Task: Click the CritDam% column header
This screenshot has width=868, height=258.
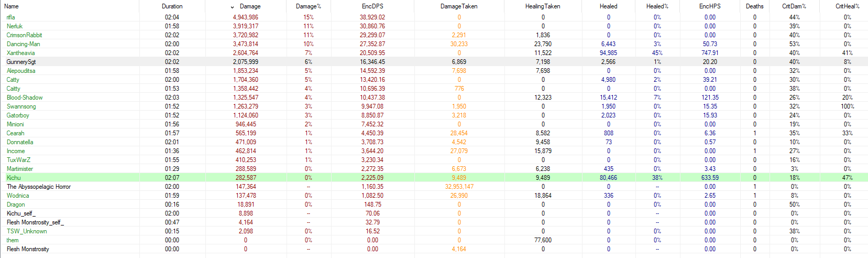Action: click(x=794, y=6)
